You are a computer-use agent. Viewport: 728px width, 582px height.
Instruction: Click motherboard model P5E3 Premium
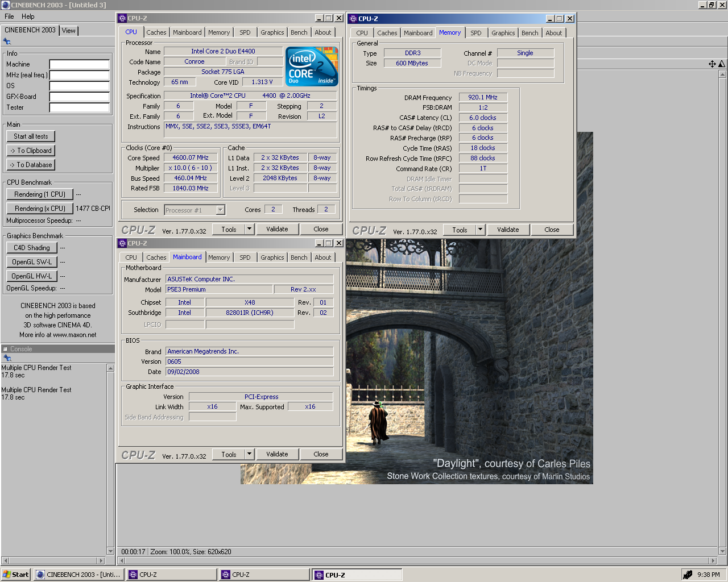coord(218,289)
